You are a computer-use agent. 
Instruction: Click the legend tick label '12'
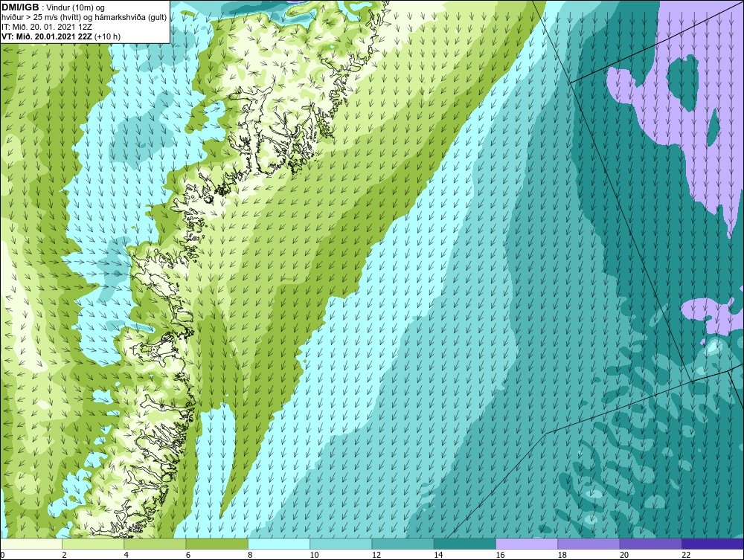click(x=376, y=555)
